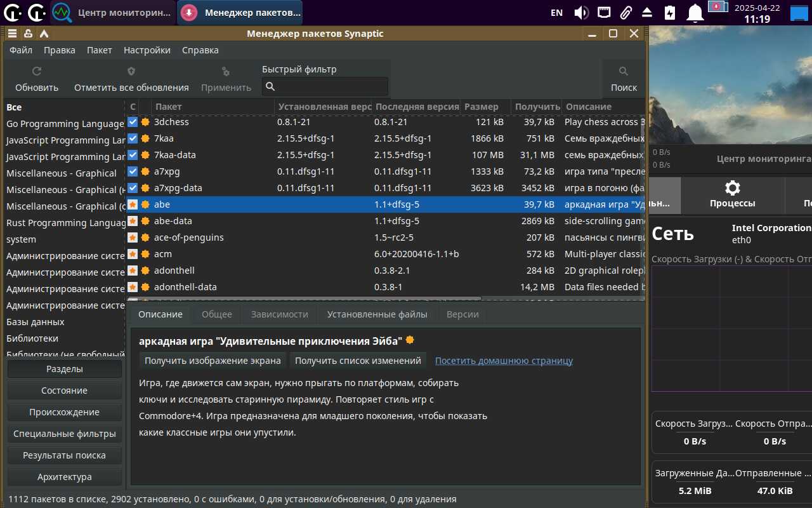Click the speaker volume icon in the system tray
This screenshot has height=508, width=812.
coord(581,13)
